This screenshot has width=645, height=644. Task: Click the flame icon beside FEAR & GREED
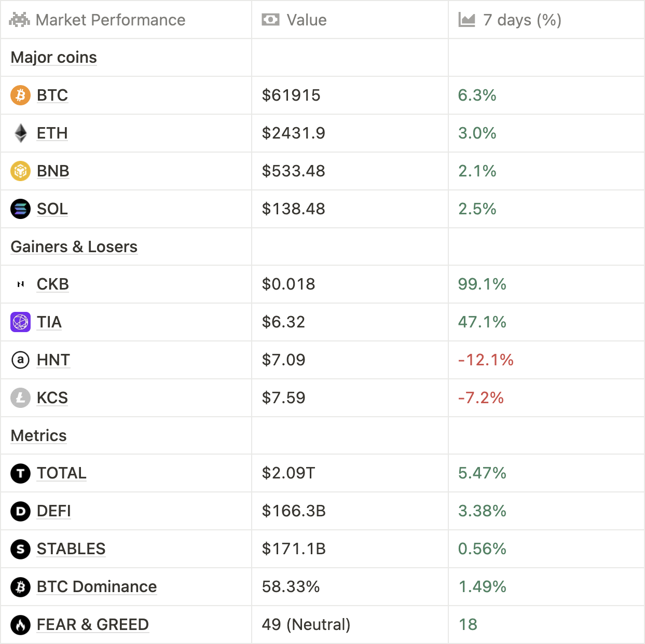tap(21, 625)
